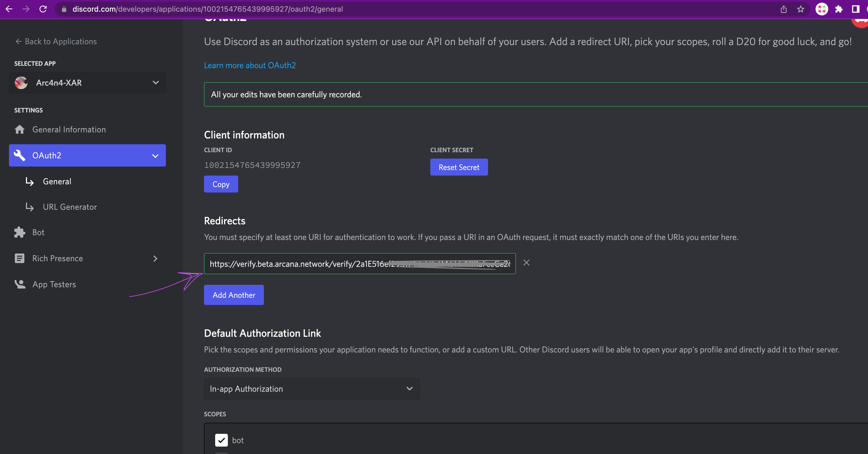This screenshot has height=454, width=868.
Task: Remove the redirect URI with the X icon
Action: tap(526, 263)
